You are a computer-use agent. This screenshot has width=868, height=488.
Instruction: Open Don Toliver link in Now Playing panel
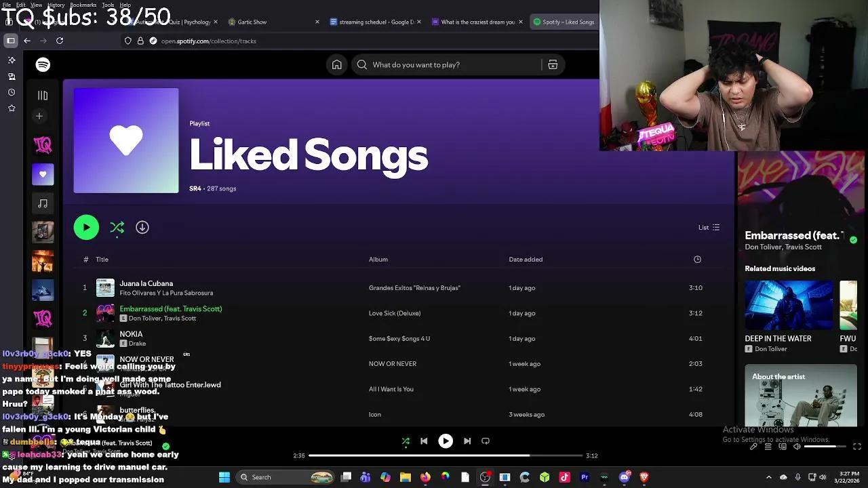pos(763,247)
